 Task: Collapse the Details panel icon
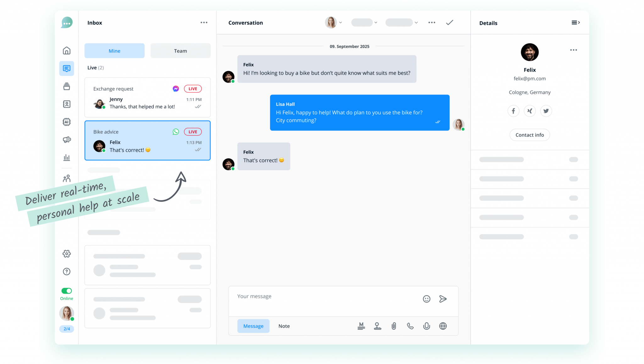point(575,22)
